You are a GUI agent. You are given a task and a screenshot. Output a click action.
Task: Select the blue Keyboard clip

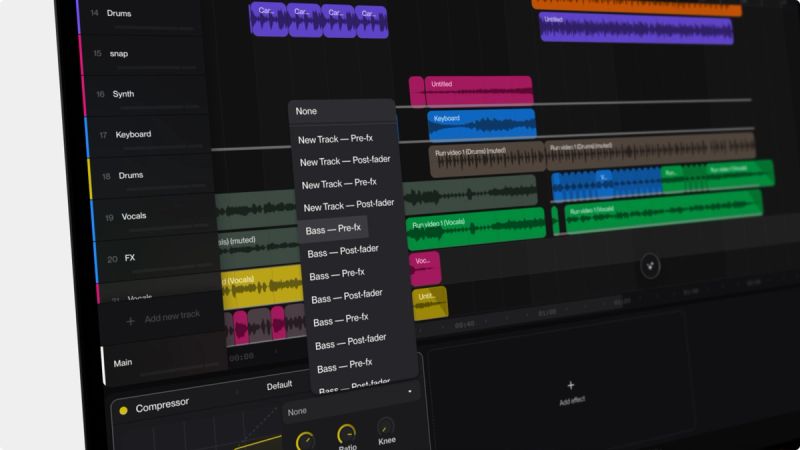point(482,124)
